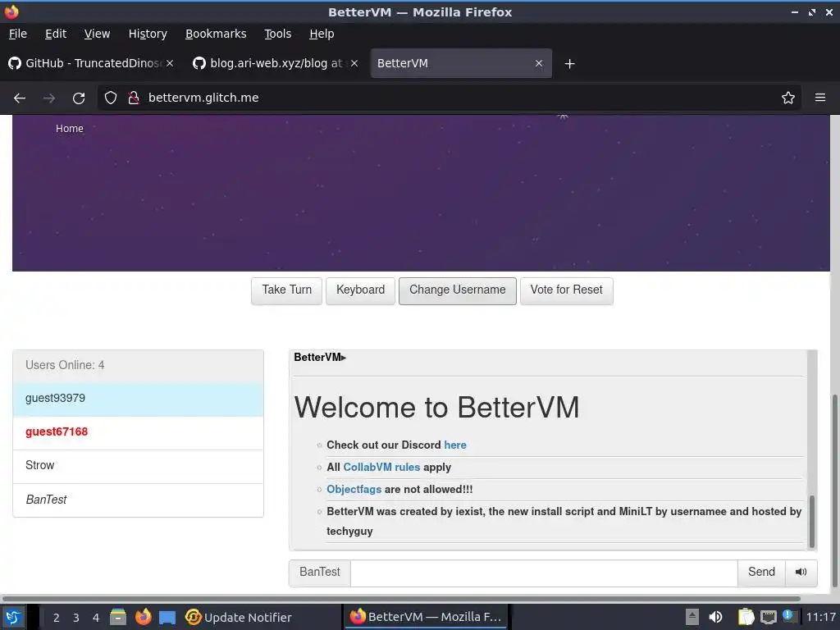
Task: Click the Users Online: 4 header
Action: pos(138,366)
